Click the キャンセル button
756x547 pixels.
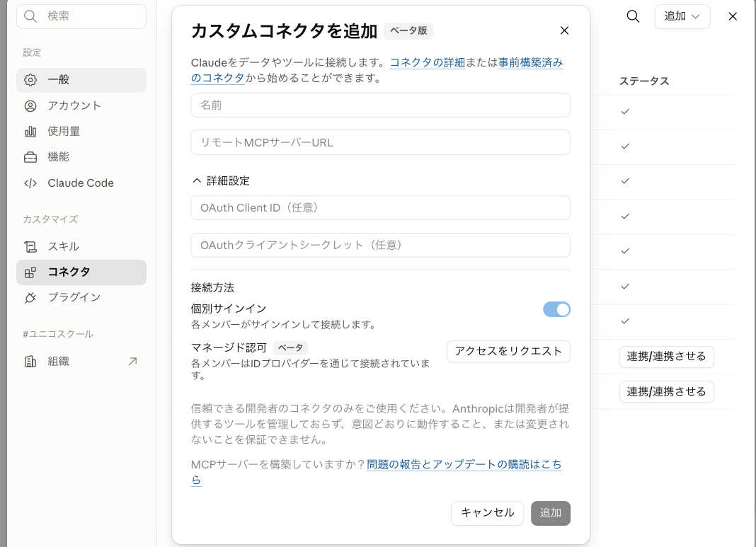tap(487, 513)
